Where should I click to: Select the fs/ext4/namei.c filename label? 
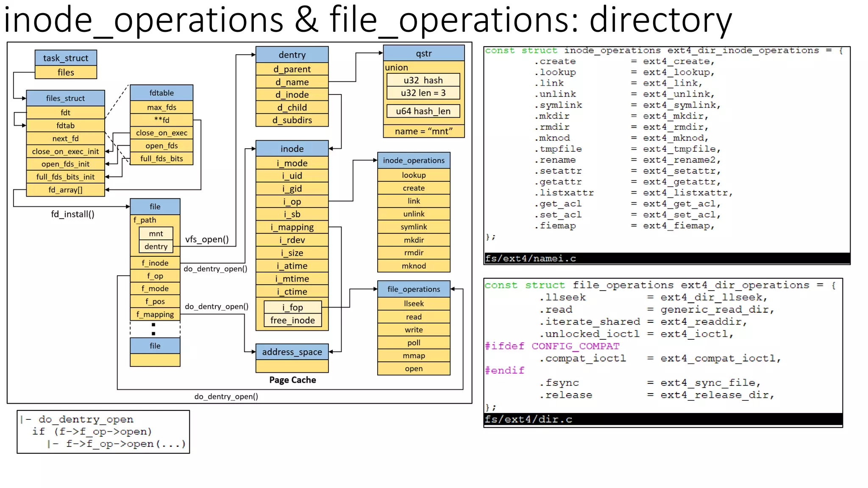[x=531, y=258]
